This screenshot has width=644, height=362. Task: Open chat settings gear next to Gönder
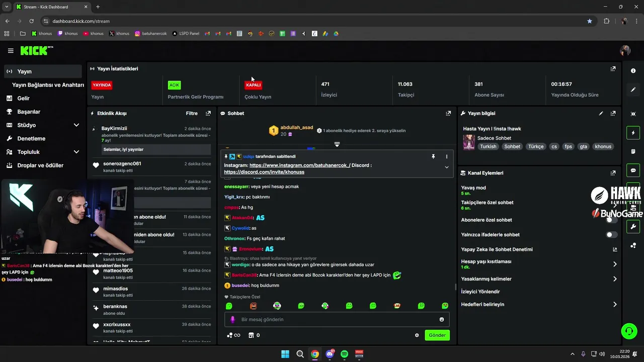pyautogui.click(x=417, y=335)
